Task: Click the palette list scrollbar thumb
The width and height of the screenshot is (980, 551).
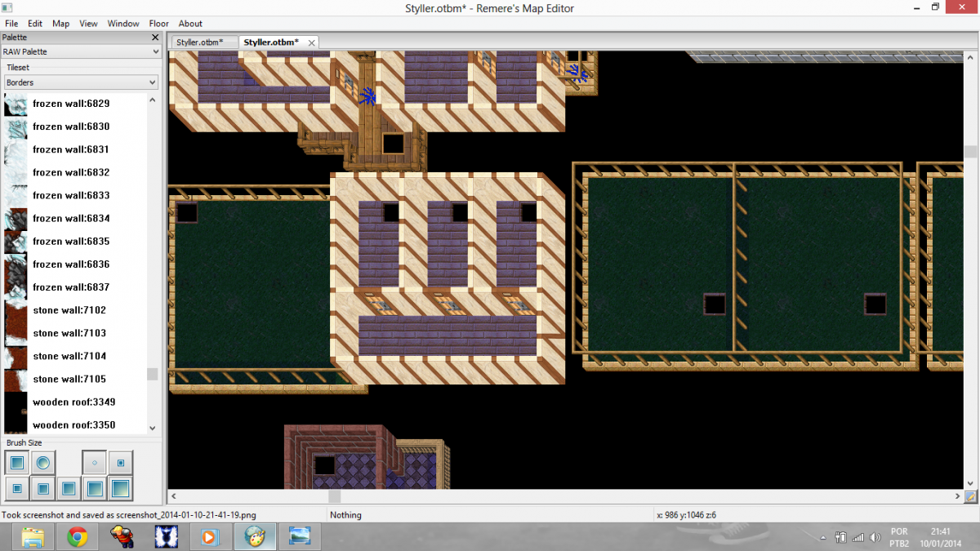Action: click(x=152, y=374)
